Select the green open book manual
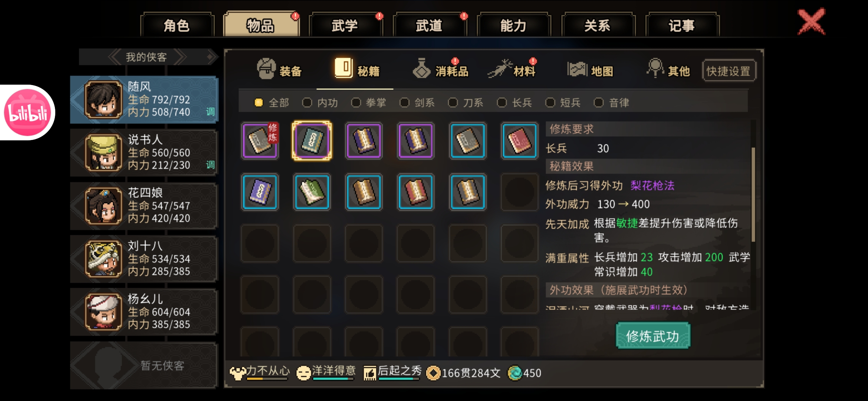Image resolution: width=868 pixels, height=401 pixels. click(x=312, y=192)
